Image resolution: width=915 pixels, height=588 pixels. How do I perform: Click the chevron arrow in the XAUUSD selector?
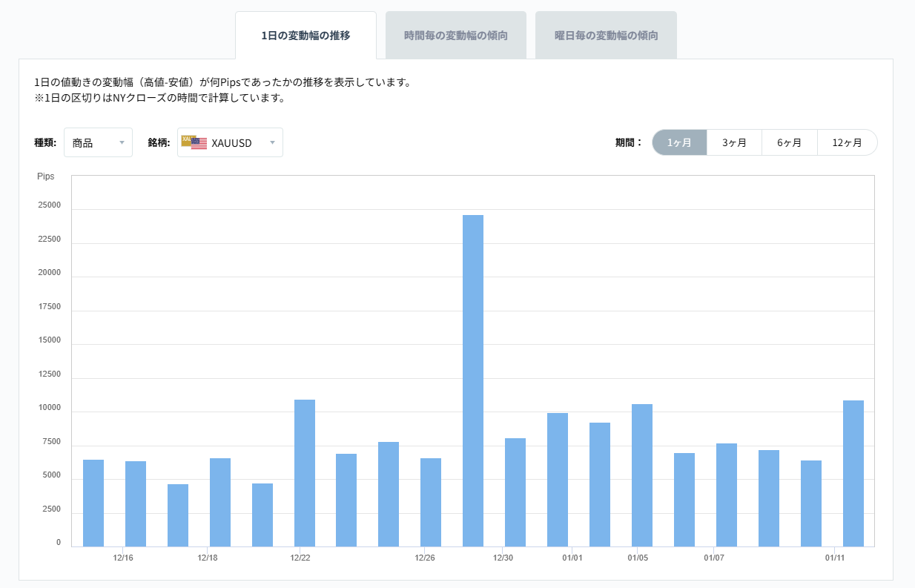273,142
